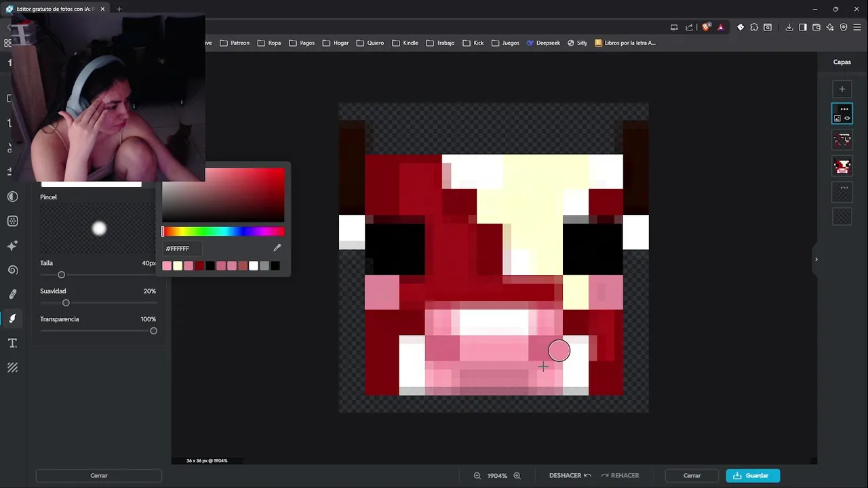Open Brave Wallet icon
The width and height of the screenshot is (868, 488).
click(x=816, y=27)
